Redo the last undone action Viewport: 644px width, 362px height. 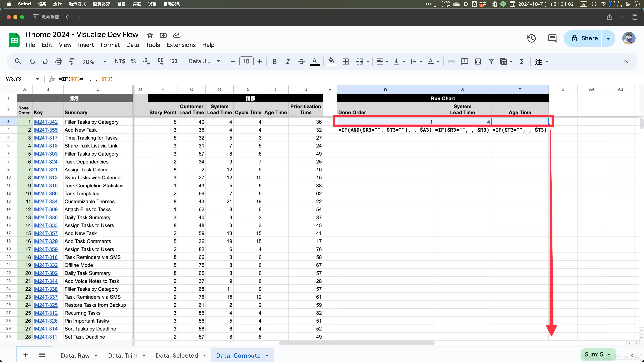coord(45,62)
